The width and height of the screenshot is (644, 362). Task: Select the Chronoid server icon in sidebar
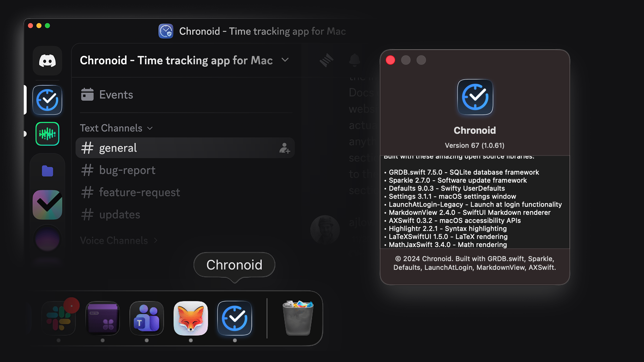coord(47,100)
